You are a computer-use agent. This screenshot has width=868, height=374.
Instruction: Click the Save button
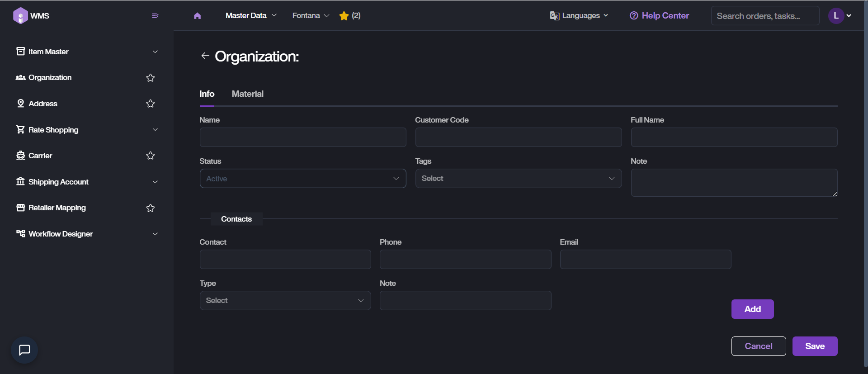tap(815, 346)
